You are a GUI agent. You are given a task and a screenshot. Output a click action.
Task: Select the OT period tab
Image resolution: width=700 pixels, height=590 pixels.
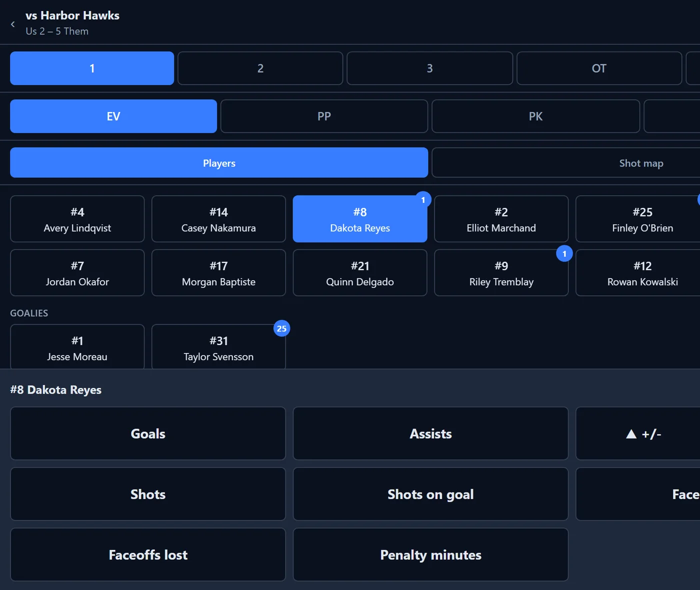[599, 68]
